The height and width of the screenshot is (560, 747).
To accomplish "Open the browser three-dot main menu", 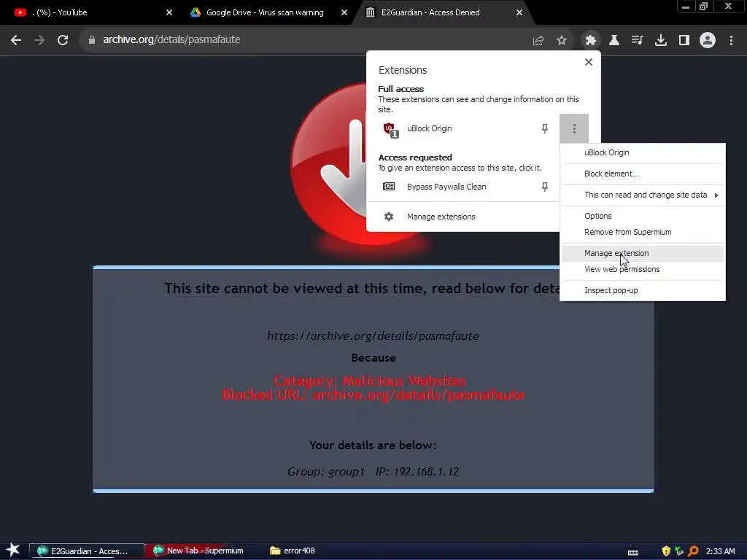I will 731,41.
